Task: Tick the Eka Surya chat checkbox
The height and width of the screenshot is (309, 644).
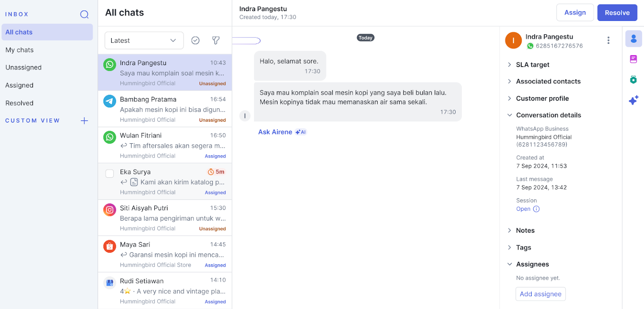Action: point(109,173)
